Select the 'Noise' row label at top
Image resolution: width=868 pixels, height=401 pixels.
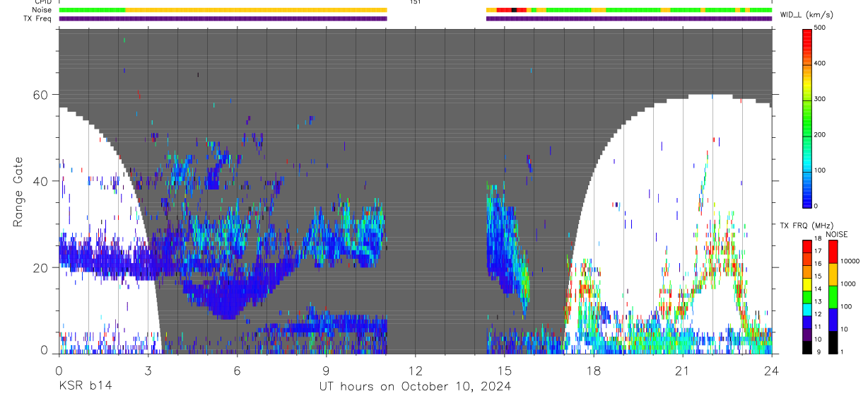point(42,10)
